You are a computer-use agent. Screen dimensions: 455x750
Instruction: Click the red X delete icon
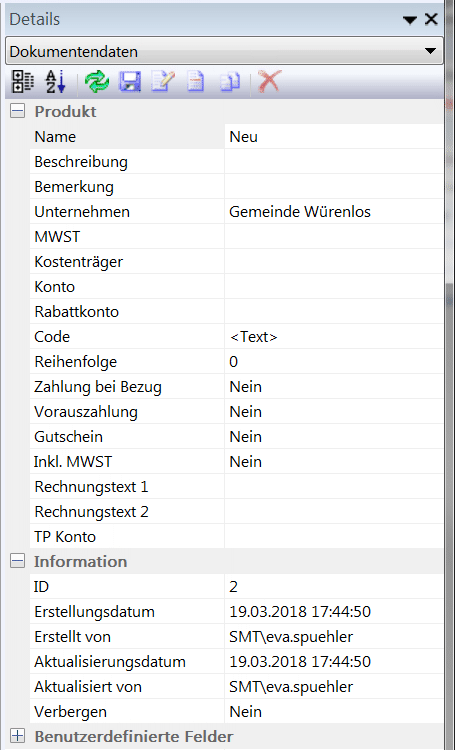[270, 81]
